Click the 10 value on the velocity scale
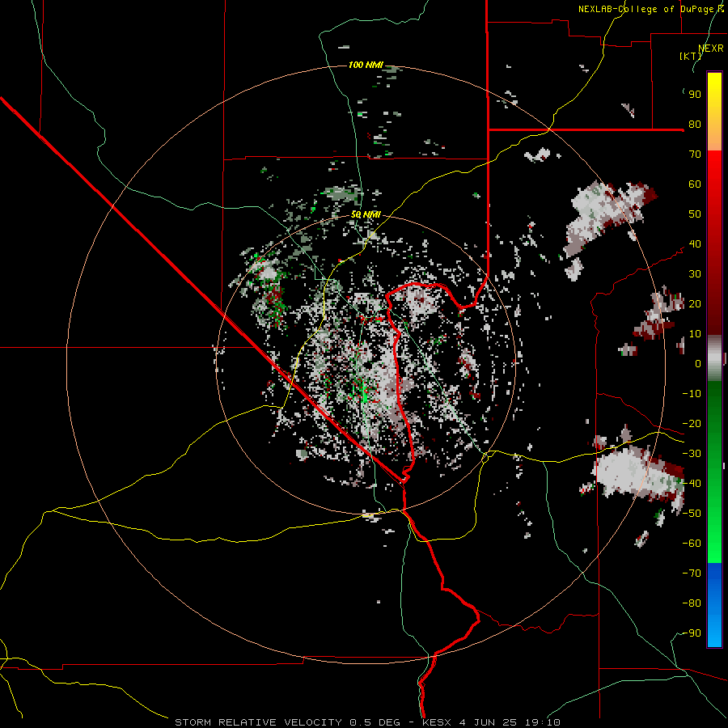The height and width of the screenshot is (728, 728). [x=695, y=334]
